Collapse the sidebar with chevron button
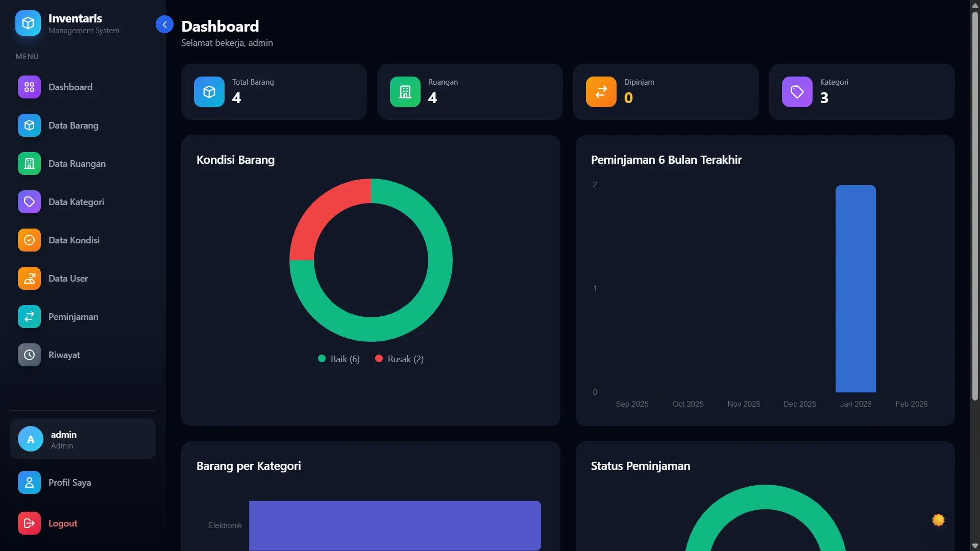The height and width of the screenshot is (551, 980). click(164, 24)
